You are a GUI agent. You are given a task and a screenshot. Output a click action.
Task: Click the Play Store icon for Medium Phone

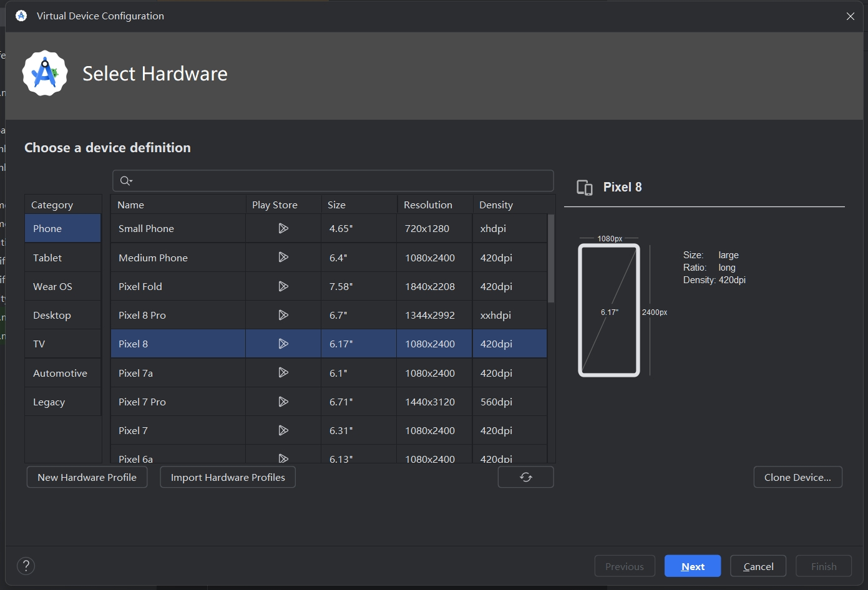(x=283, y=257)
